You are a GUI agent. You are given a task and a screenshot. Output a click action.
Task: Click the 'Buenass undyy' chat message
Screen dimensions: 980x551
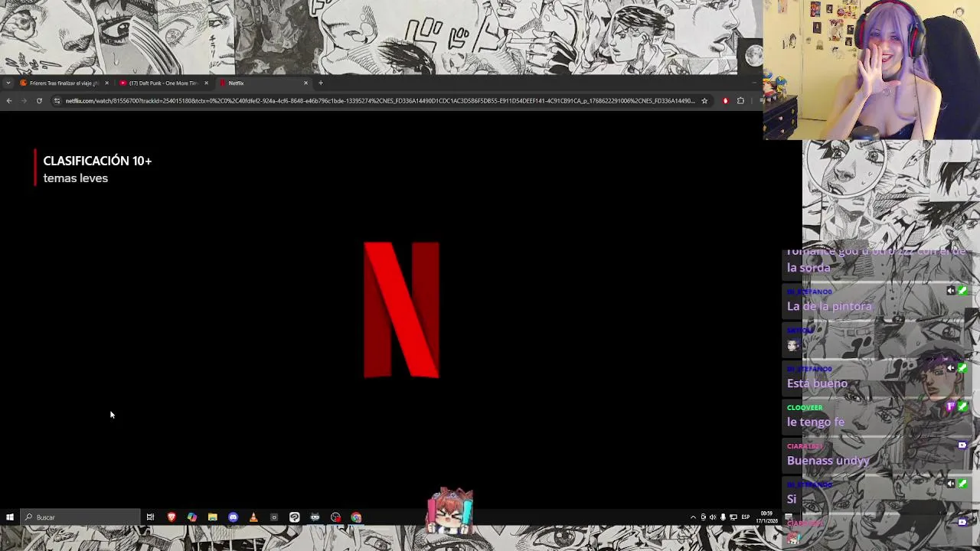pyautogui.click(x=828, y=461)
